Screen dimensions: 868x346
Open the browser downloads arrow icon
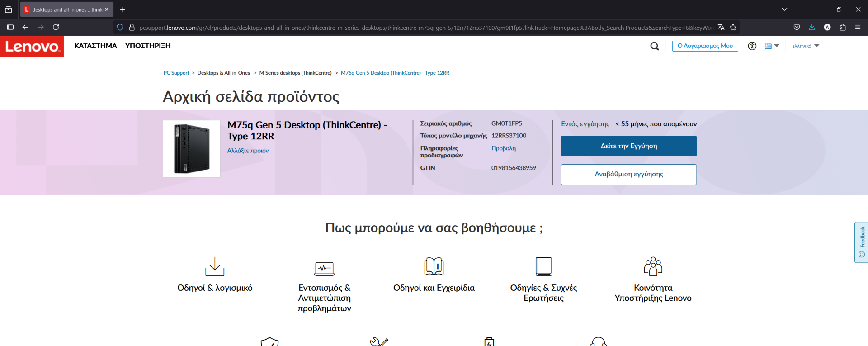click(x=812, y=27)
